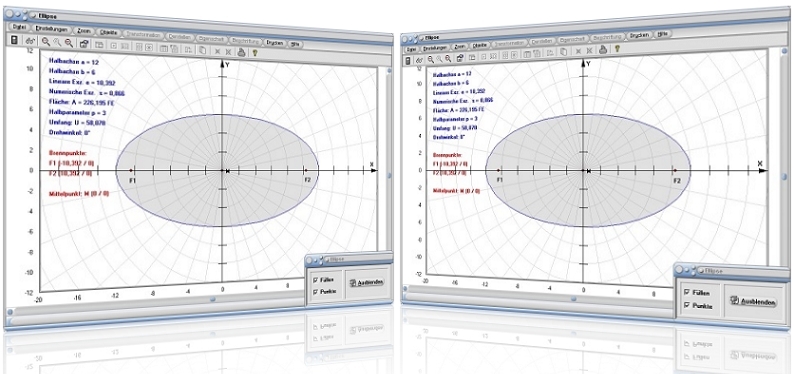Click the light bulb hint icon in left window
This screenshot has width=794, height=374.
255,52
